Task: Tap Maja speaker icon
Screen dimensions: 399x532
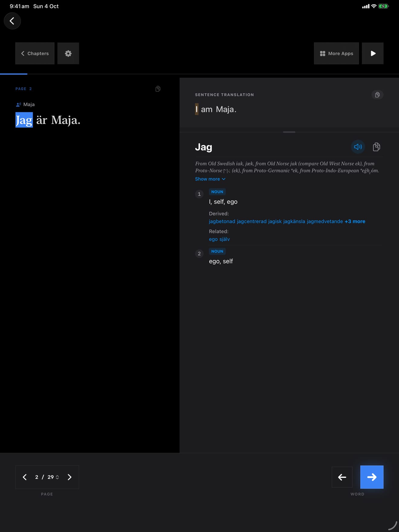Action: (18, 105)
